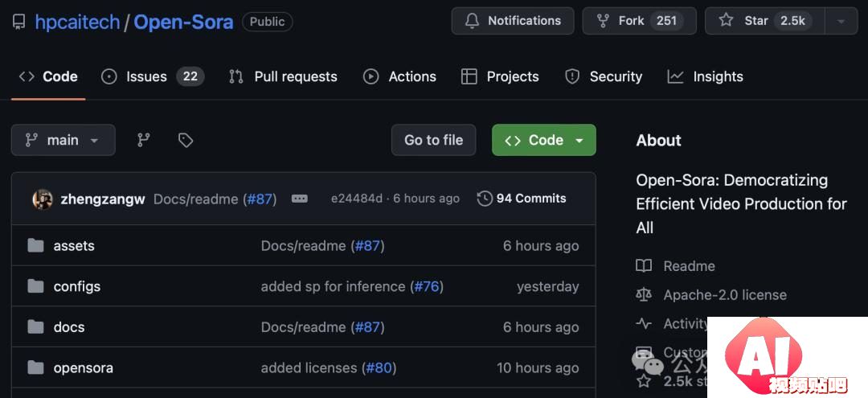Viewport: 868px width, 398px height.
Task: Open the configs folder
Action: 77,286
